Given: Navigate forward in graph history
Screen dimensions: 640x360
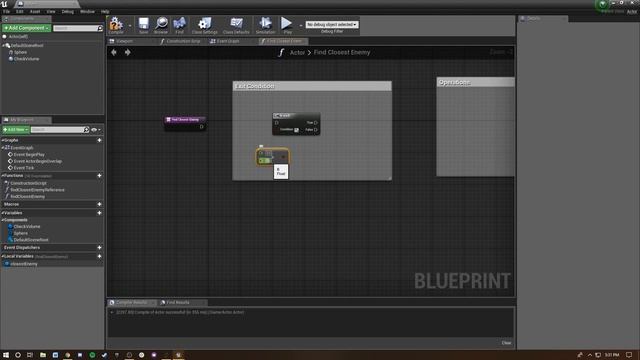Looking at the screenshot, I should [x=128, y=52].
